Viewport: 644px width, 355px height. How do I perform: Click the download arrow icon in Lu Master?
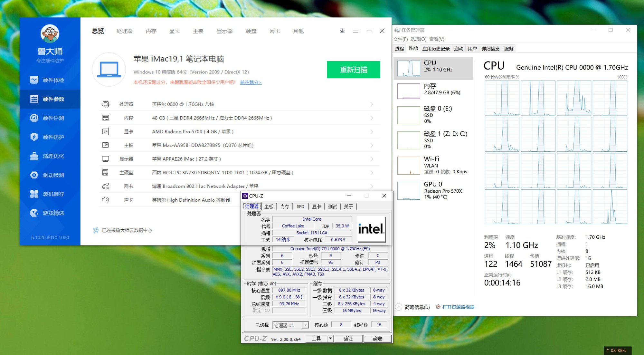pyautogui.click(x=342, y=31)
